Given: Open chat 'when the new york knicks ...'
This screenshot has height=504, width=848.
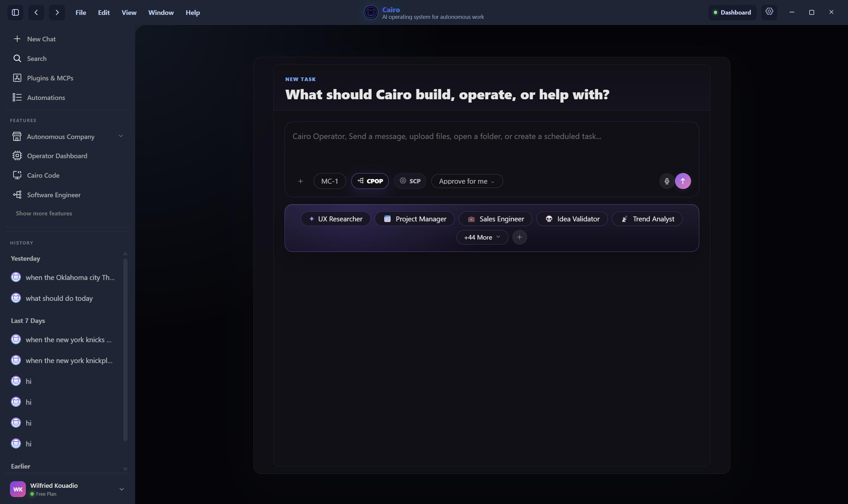Looking at the screenshot, I should coord(65,340).
